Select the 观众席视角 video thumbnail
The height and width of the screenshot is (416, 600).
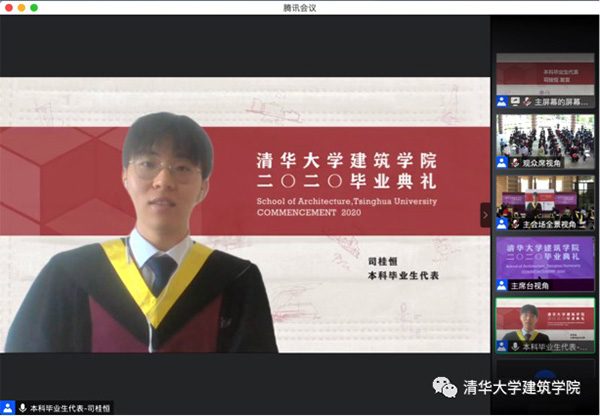coord(545,142)
